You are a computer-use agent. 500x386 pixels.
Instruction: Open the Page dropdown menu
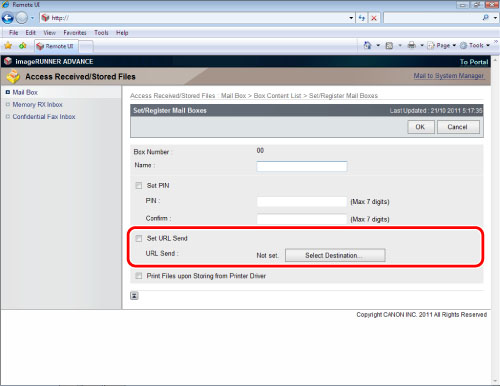click(442, 45)
